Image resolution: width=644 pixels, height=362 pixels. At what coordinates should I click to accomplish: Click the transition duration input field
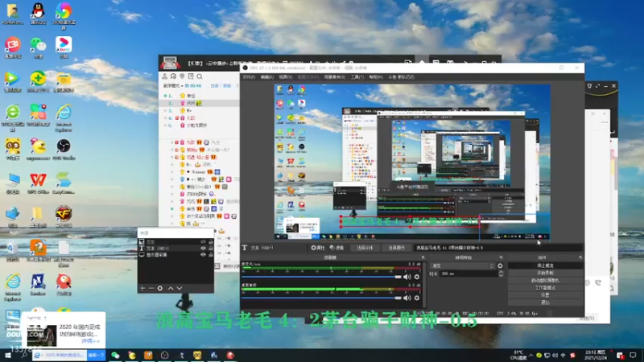click(468, 274)
